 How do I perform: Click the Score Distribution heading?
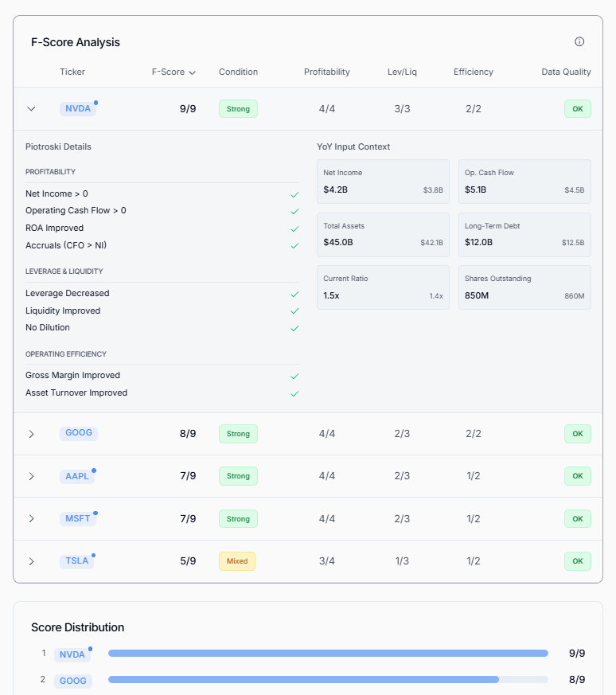(77, 627)
